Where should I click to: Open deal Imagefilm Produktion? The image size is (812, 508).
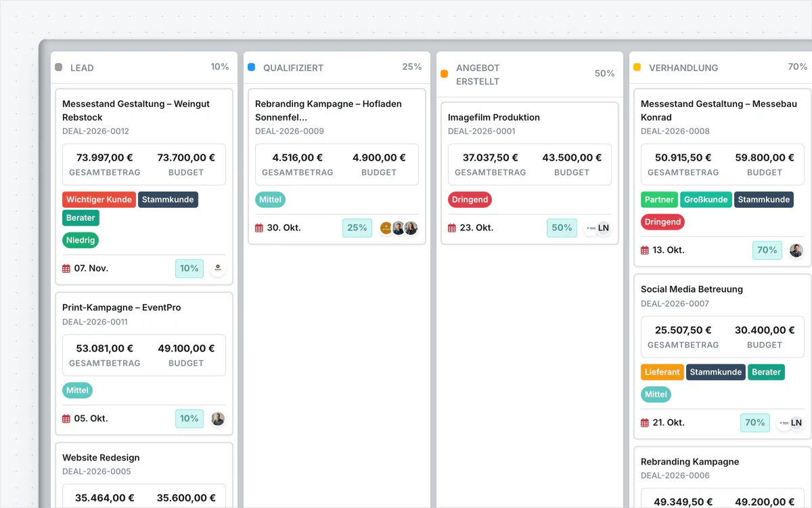(494, 117)
